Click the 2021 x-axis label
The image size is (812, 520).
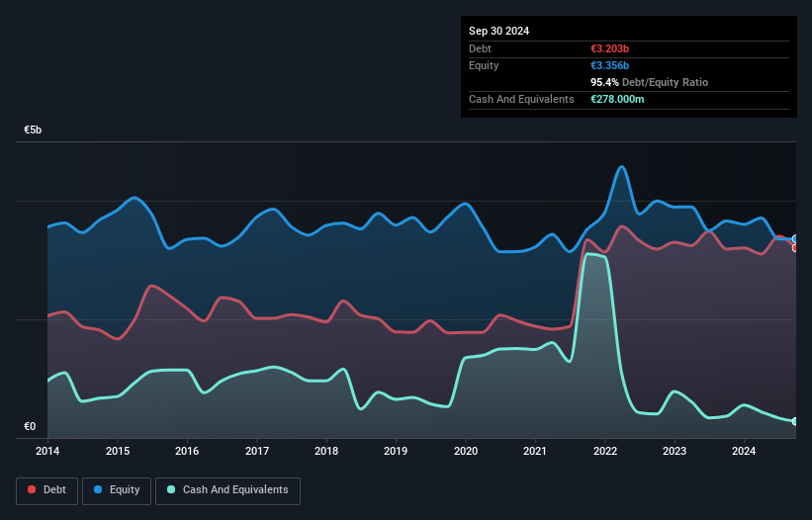tap(535, 451)
